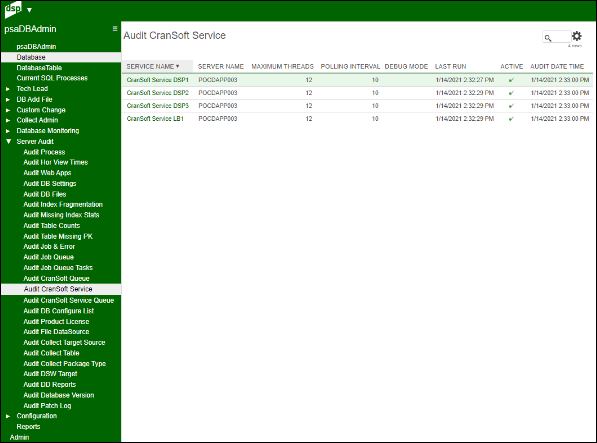Sort by Service Name column header
The height and width of the screenshot is (443, 597).
[153, 66]
